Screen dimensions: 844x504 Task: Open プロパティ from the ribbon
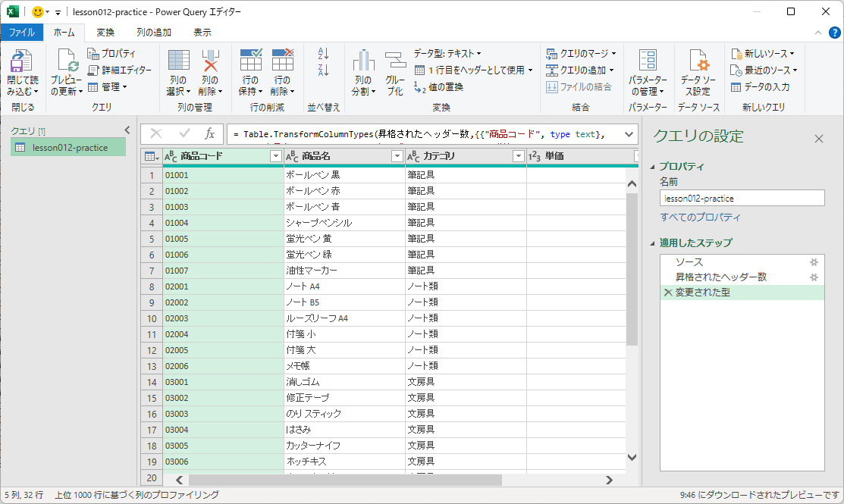pyautogui.click(x=111, y=53)
